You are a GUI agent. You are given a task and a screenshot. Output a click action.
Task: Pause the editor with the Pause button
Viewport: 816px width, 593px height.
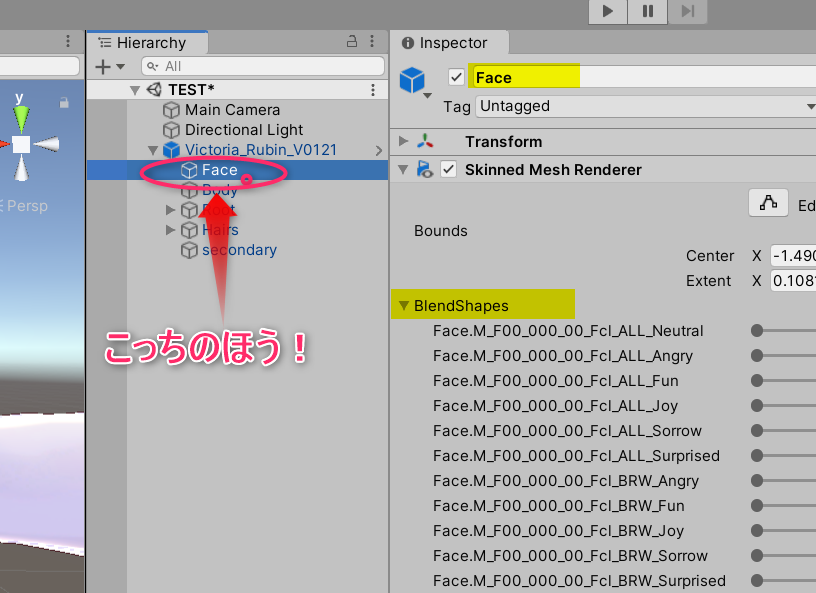(647, 11)
